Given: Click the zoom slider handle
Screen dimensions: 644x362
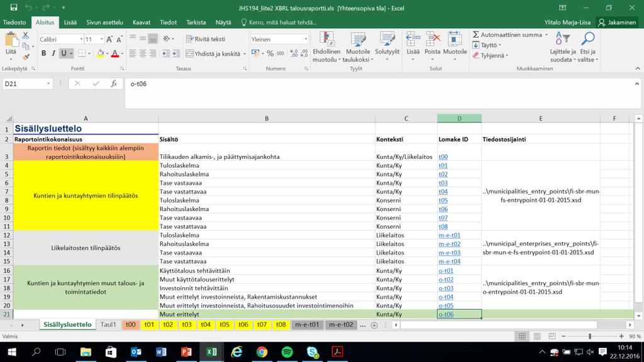Looking at the screenshot, I should (x=590, y=336).
